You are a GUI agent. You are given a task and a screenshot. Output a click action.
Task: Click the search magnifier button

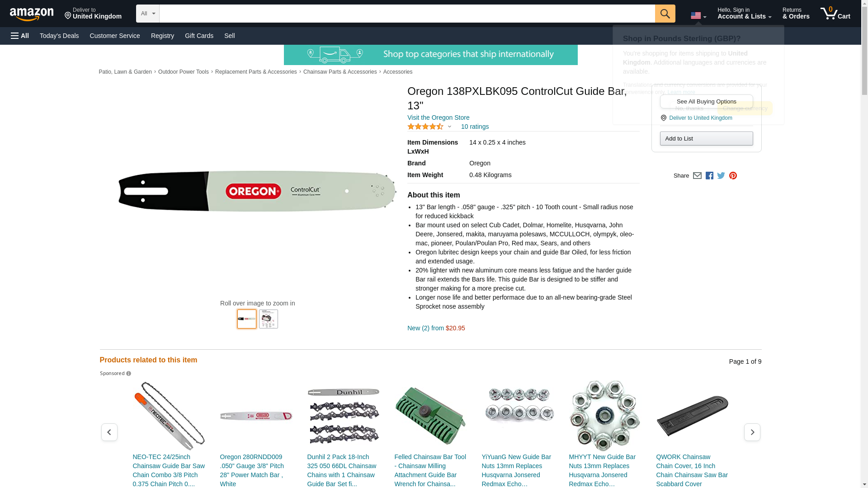click(665, 14)
